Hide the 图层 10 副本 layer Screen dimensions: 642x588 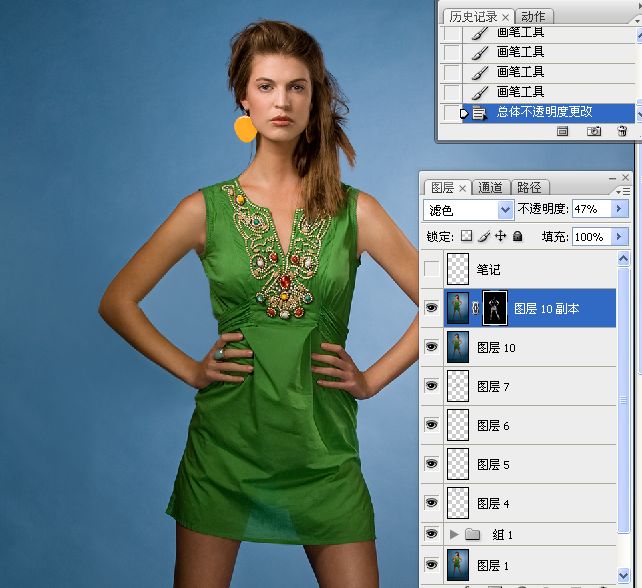432,308
